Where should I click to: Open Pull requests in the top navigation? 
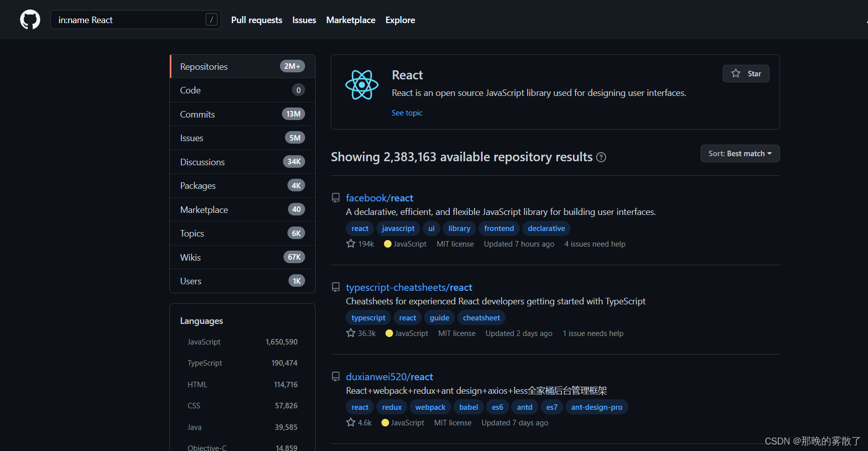pyautogui.click(x=256, y=20)
